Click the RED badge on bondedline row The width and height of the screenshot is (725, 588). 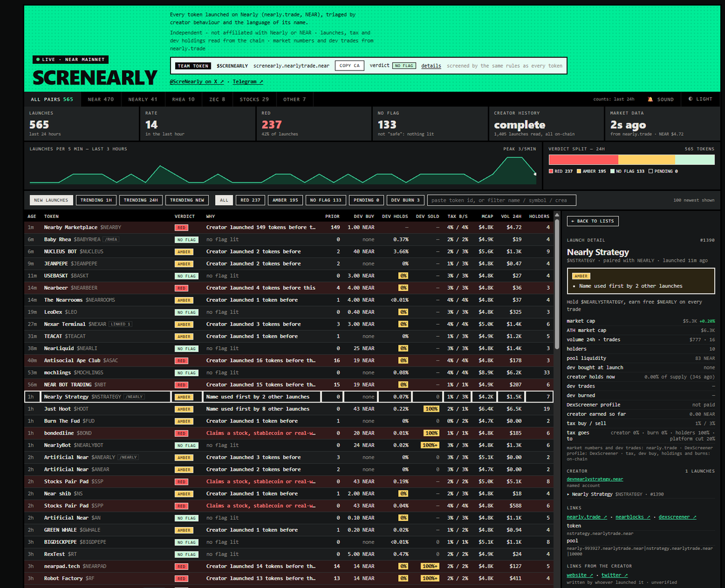click(x=181, y=433)
